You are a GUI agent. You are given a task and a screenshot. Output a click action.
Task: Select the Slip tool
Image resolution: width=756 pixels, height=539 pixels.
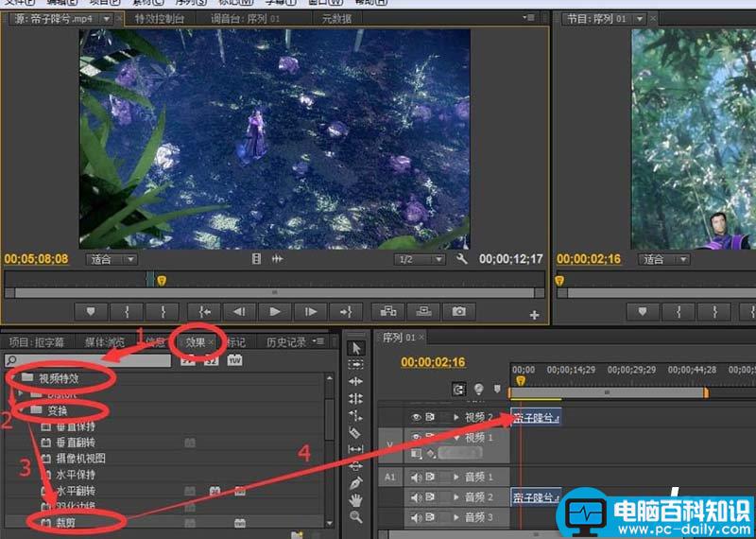[x=356, y=449]
